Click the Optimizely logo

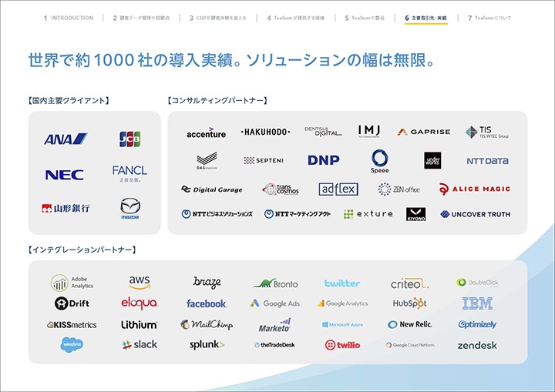(477, 324)
